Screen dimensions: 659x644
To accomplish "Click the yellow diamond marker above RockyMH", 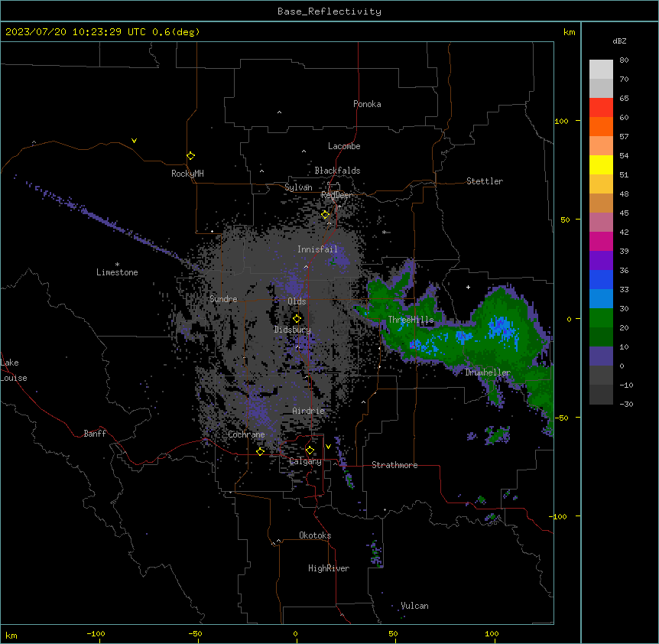I will tap(191, 156).
